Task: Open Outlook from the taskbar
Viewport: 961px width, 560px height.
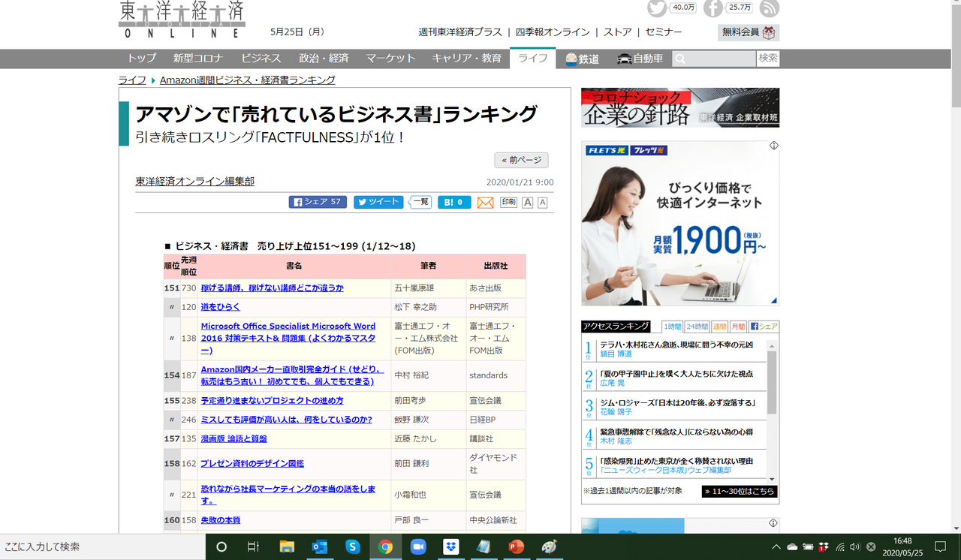Action: pos(319,546)
